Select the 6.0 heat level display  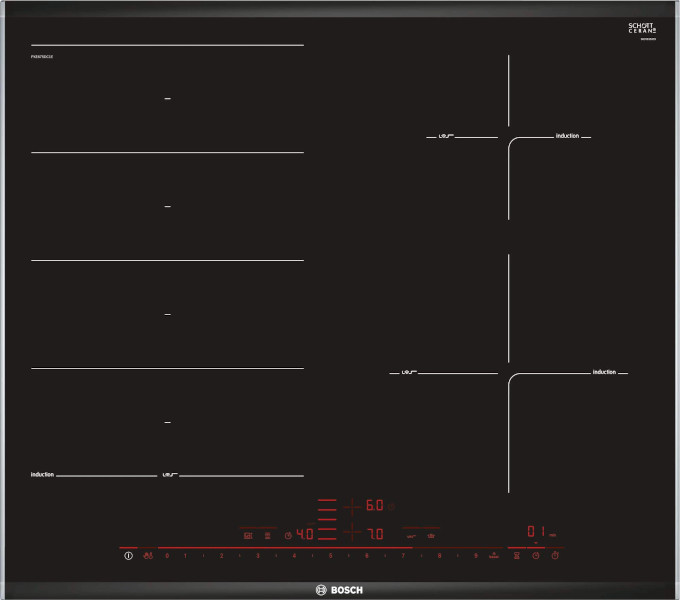point(375,505)
